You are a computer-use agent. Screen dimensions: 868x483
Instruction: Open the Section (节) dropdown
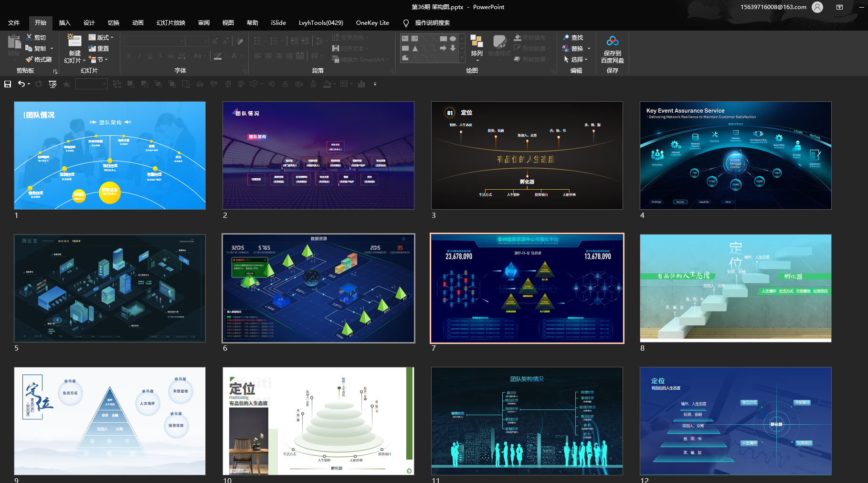click(98, 59)
